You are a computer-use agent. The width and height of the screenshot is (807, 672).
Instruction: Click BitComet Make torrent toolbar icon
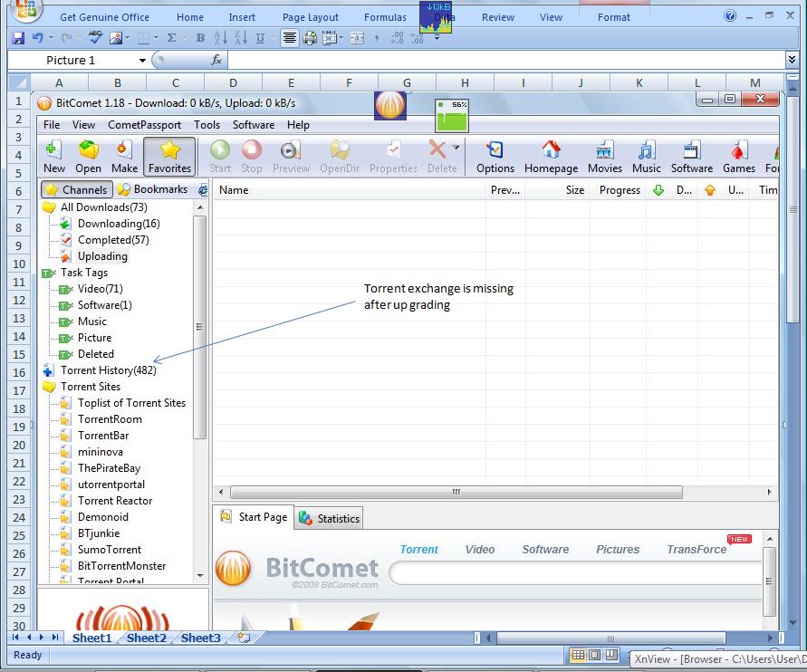[125, 157]
